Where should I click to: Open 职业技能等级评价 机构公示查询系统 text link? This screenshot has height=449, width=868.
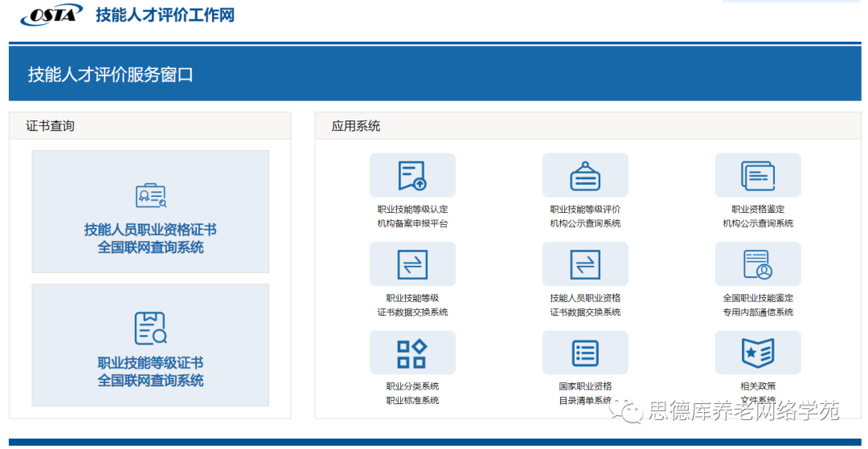(x=585, y=216)
